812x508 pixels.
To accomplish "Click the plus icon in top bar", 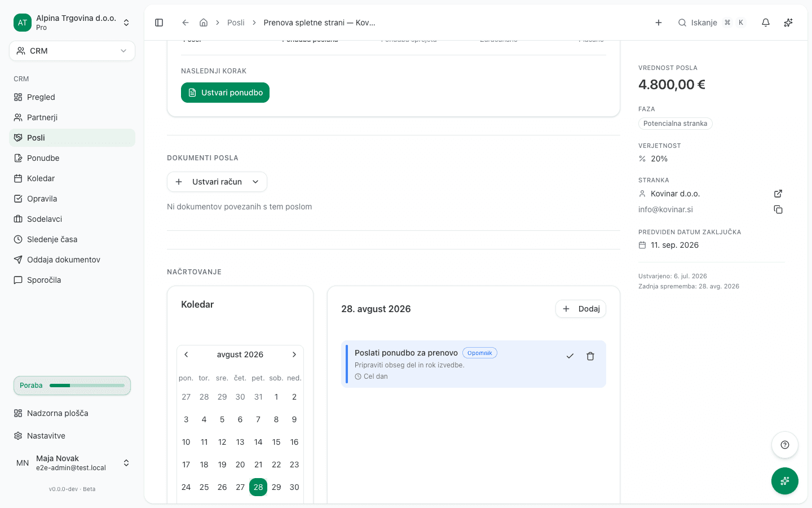I will point(659,23).
